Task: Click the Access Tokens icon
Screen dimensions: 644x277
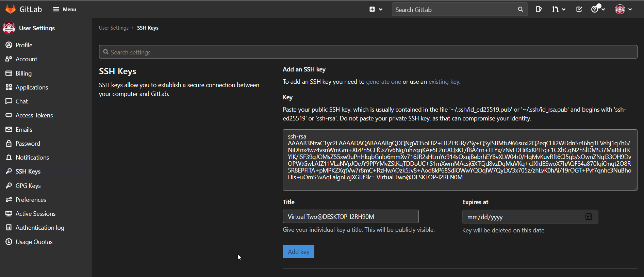Action: [x=9, y=115]
